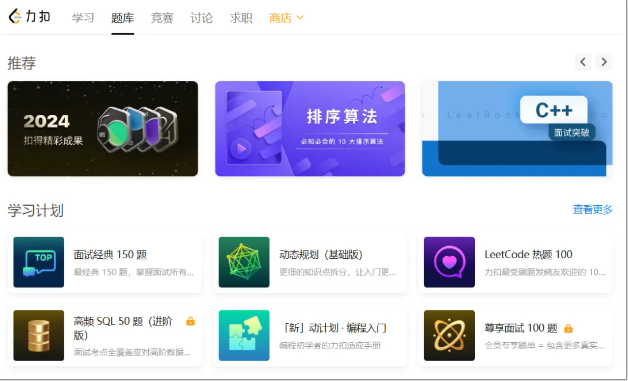Image resolution: width=628 pixels, height=381 pixels.
Task: Click the 力扣 LeetCode logo
Action: (30, 17)
